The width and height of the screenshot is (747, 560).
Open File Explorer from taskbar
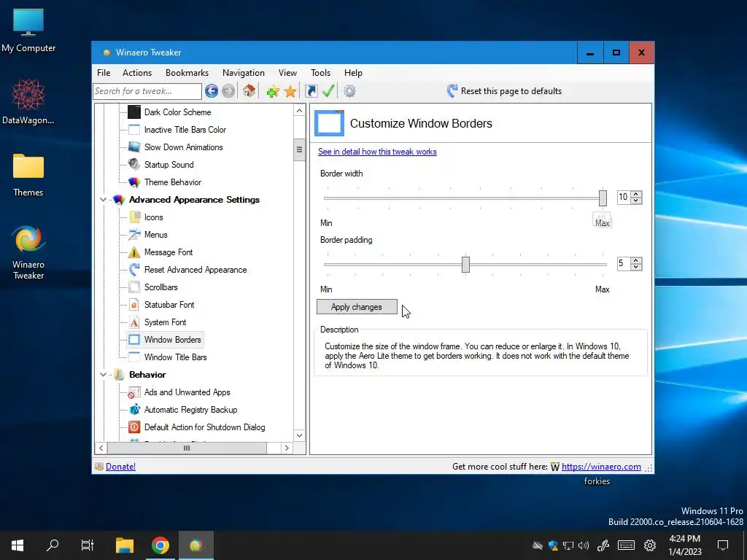[125, 545]
